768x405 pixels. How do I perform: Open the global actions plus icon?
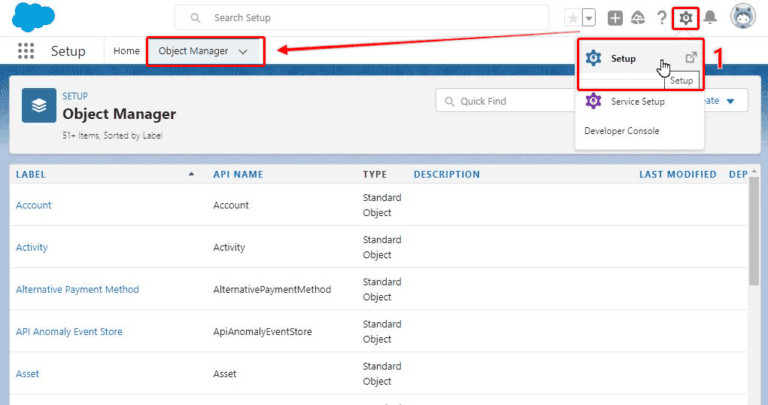click(615, 18)
